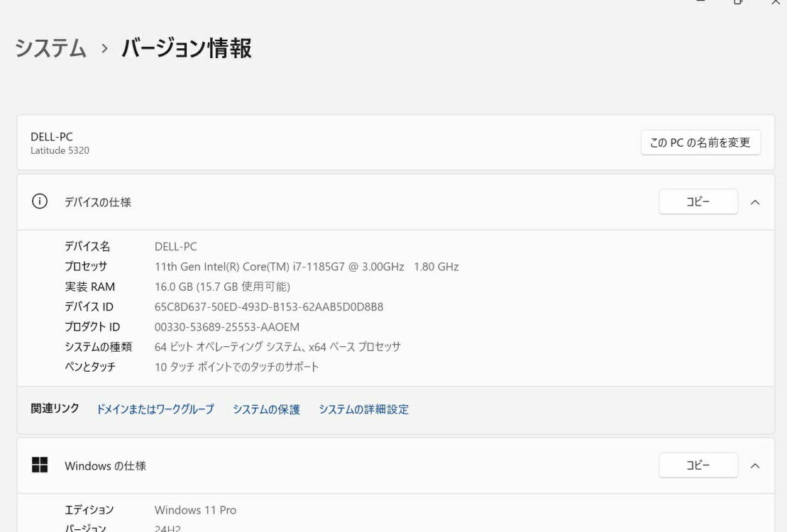Image resolution: width=787 pixels, height=532 pixels.
Task: Click the Windows logo icon
Action: pyautogui.click(x=40, y=465)
